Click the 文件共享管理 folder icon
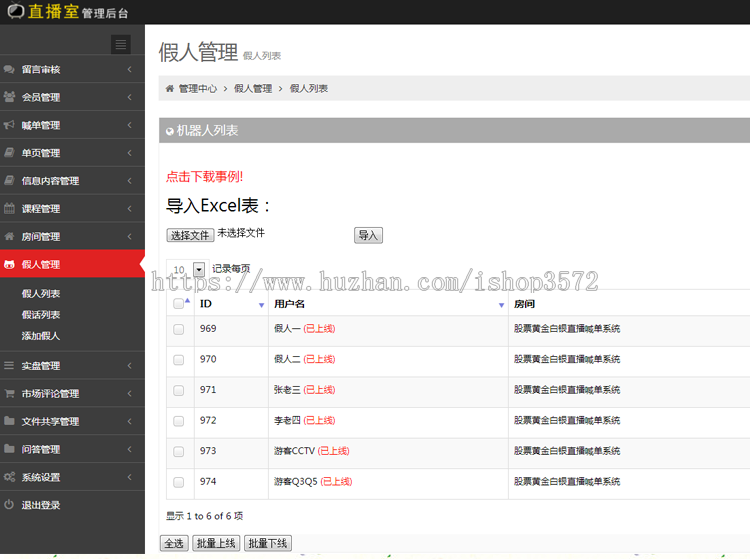Screen dimensions: 750x559 [9, 421]
